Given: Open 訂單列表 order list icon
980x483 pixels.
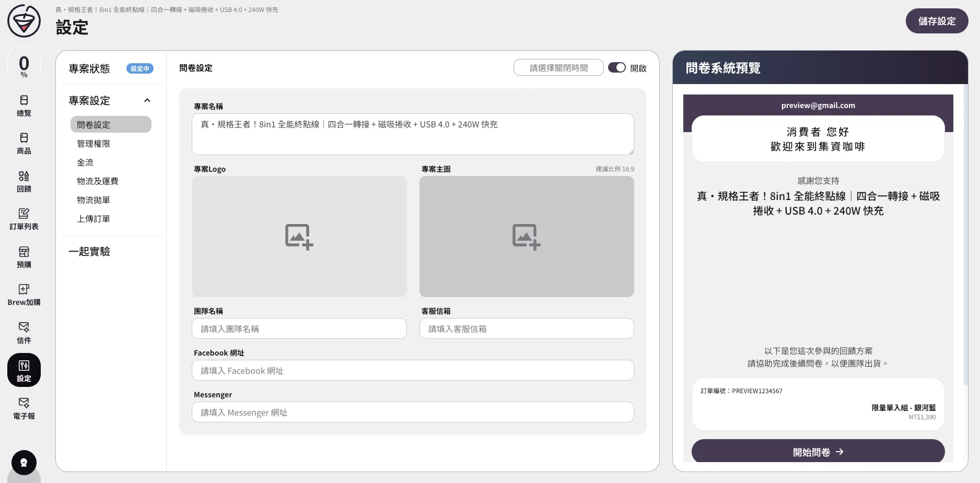Looking at the screenshot, I should click(x=24, y=219).
